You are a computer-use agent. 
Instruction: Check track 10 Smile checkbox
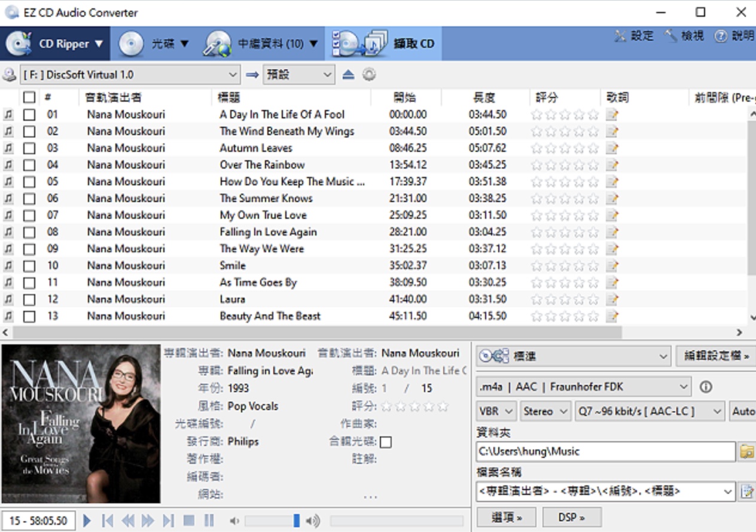pyautogui.click(x=29, y=265)
